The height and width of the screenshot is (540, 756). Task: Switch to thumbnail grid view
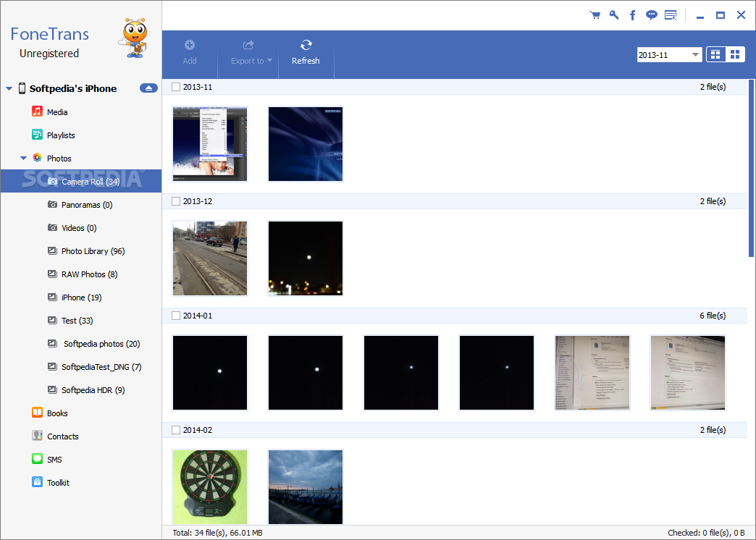[x=735, y=54]
